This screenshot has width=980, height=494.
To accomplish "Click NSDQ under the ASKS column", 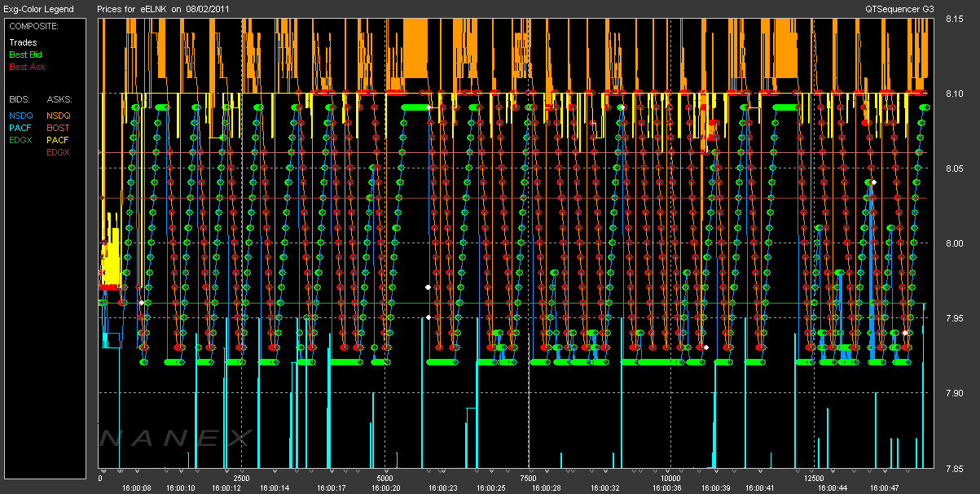I will point(59,116).
